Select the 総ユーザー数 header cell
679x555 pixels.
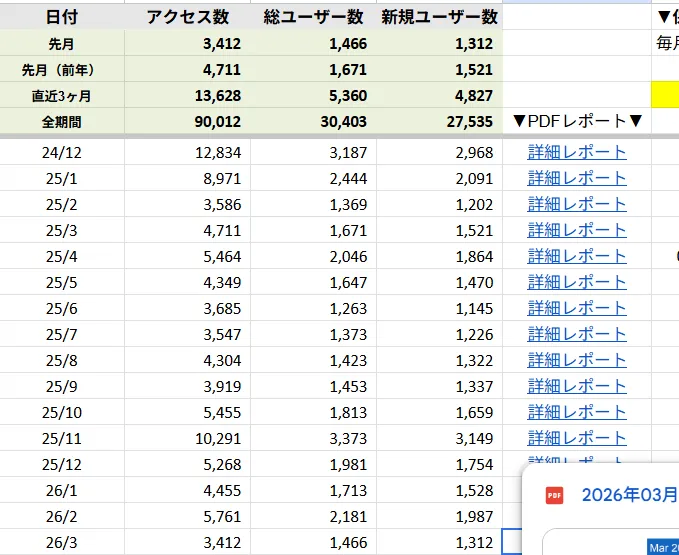pos(313,16)
